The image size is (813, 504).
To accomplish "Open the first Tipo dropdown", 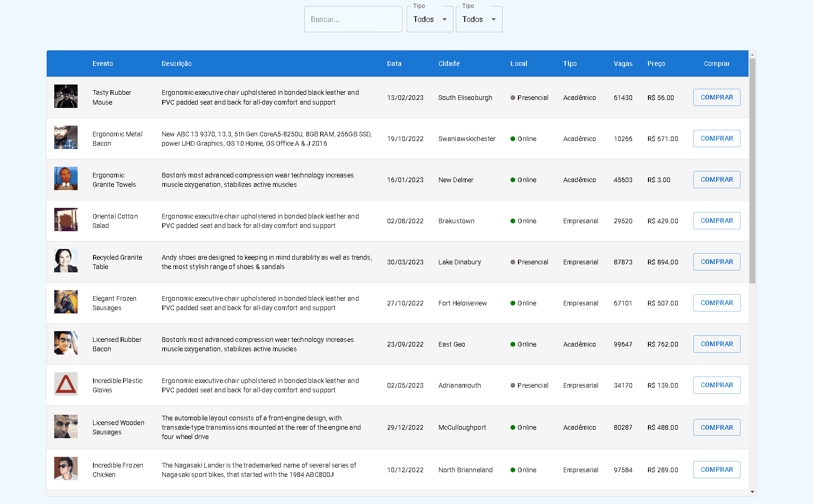I will pyautogui.click(x=430, y=19).
